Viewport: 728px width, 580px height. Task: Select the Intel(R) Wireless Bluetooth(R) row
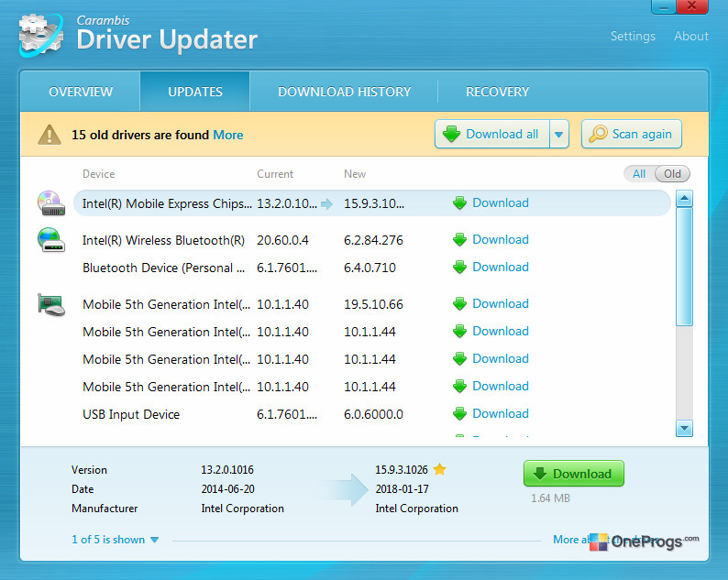coord(372,240)
